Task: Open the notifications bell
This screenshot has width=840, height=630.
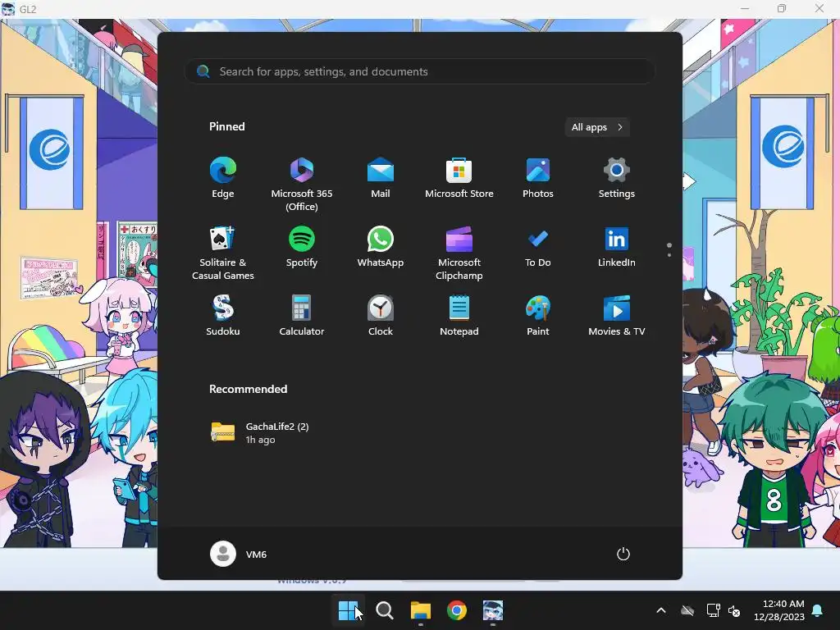Action: (818, 610)
